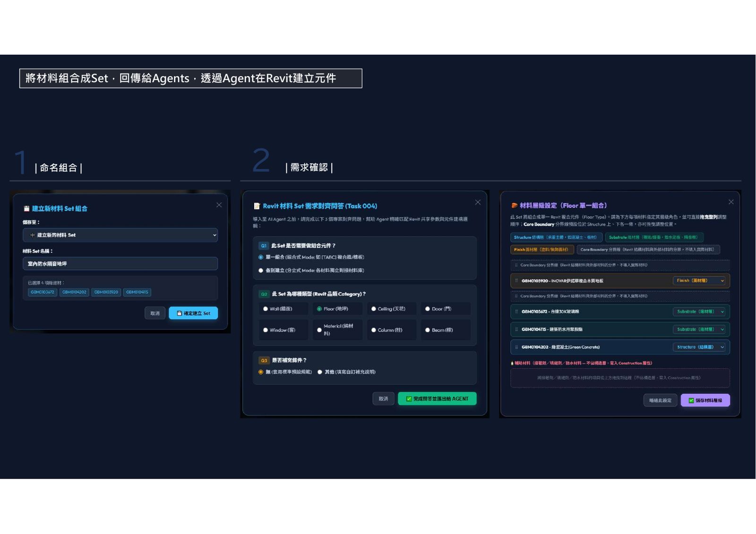The image size is (756, 534).
Task: Open the Substrate layer dropdown for GBM0104115
Action: click(699, 330)
